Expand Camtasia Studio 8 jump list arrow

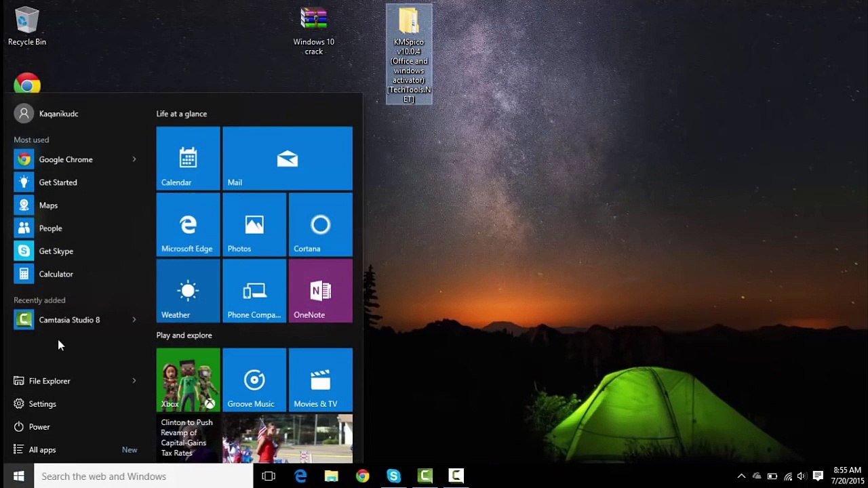click(x=134, y=320)
